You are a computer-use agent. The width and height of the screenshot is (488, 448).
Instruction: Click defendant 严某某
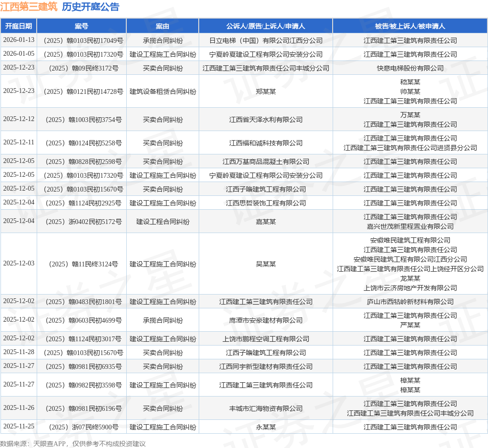tap(410, 325)
